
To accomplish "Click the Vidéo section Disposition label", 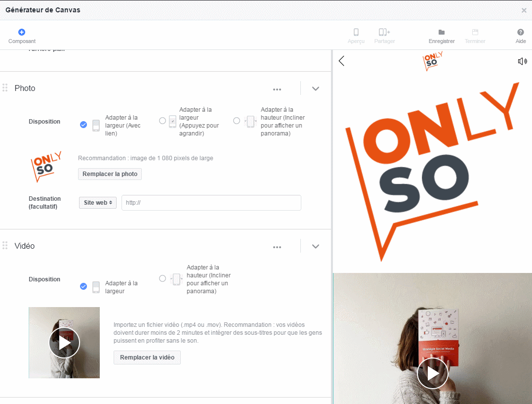I will 44,279.
